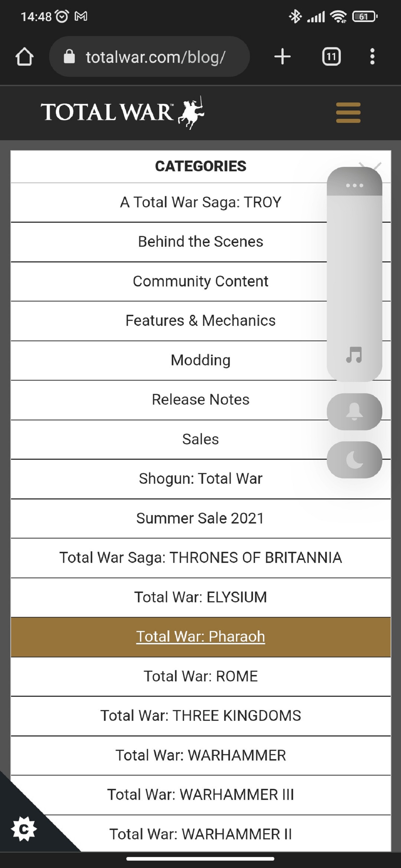This screenshot has width=401, height=868.
Task: Open the Total War: Pharaoh link
Action: (x=200, y=637)
